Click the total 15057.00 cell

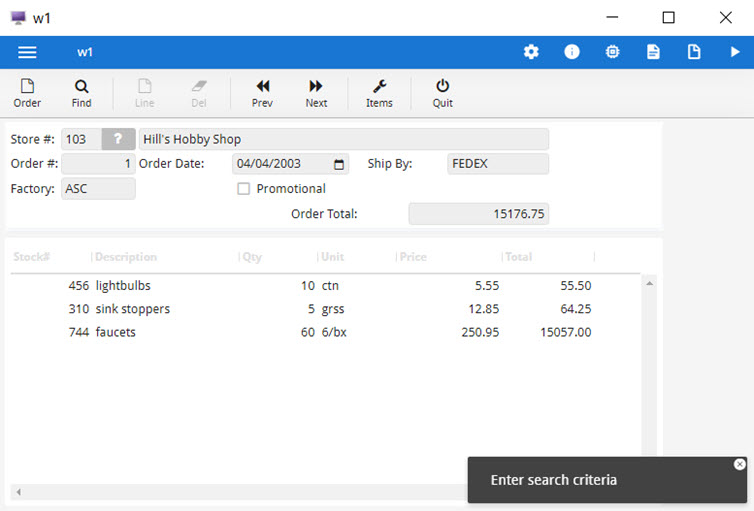click(566, 332)
